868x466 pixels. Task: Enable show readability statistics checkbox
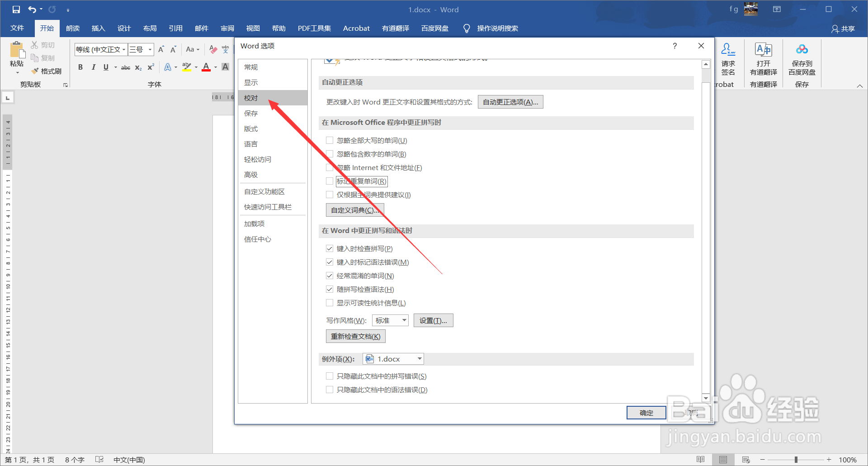click(x=330, y=303)
